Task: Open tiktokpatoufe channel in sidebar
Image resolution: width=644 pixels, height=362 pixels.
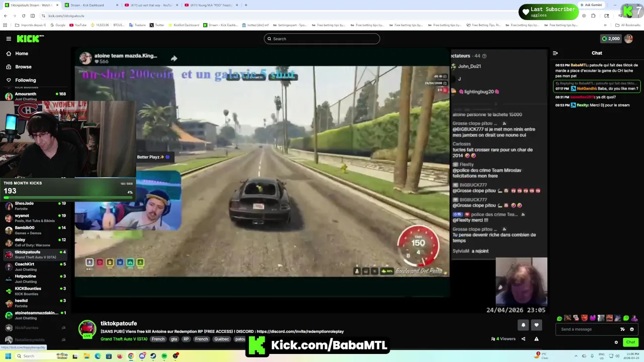Action: tap(36, 254)
